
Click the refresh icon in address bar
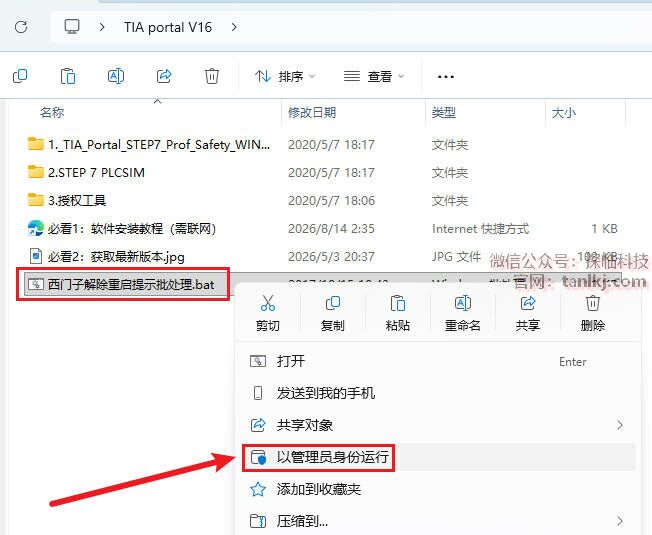click(21, 27)
